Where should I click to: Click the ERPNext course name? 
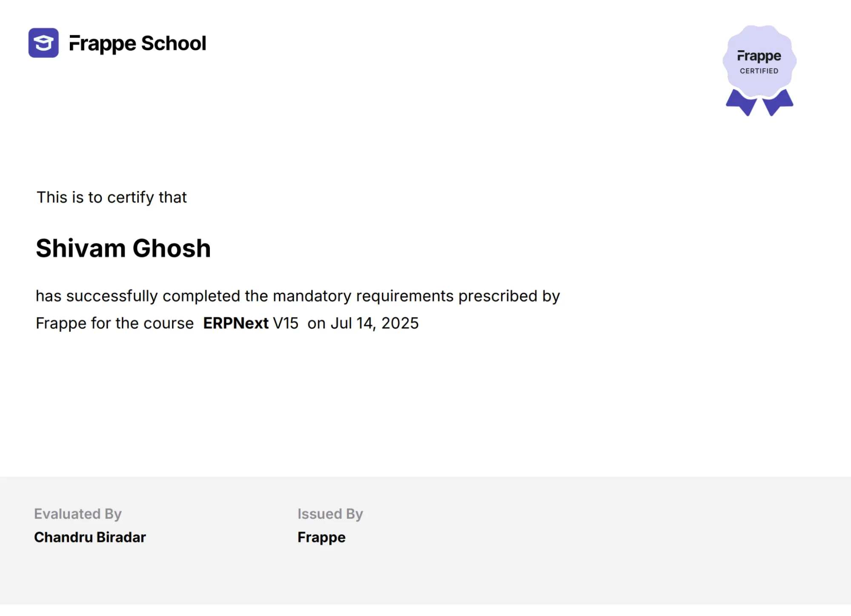click(236, 323)
